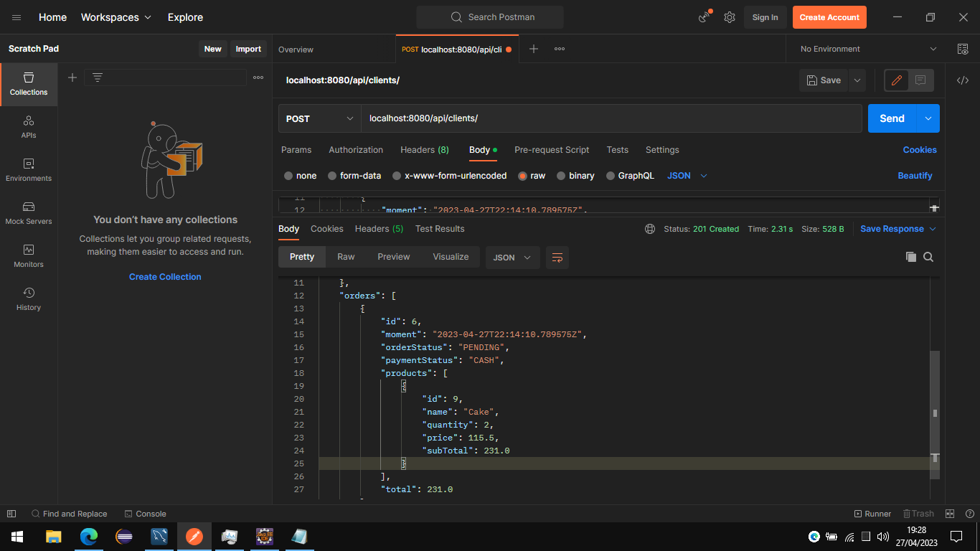Screen dimensions: 980x551
Task: Toggle sidebar icon in status bar
Action: [11, 514]
